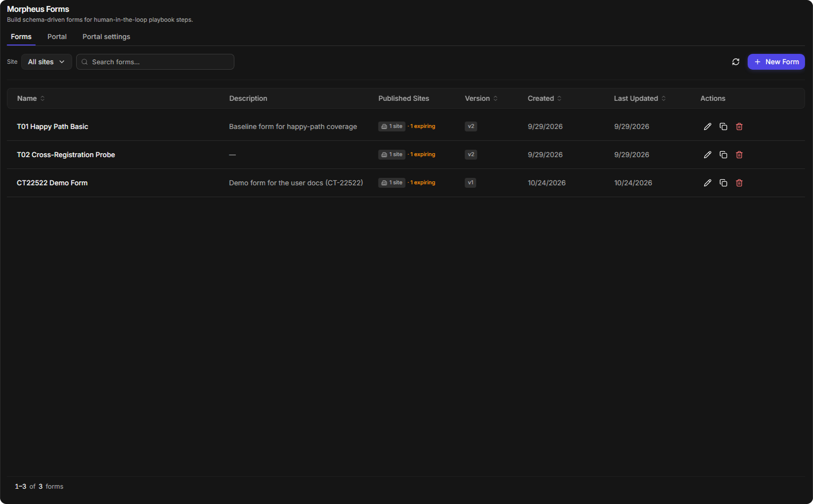Focus the Search forms field

[155, 62]
